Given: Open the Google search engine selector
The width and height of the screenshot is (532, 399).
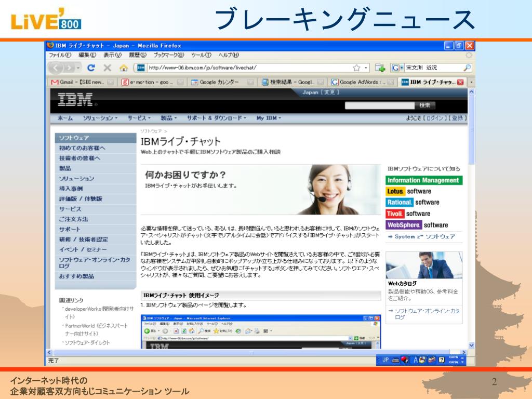Looking at the screenshot, I should point(397,68).
